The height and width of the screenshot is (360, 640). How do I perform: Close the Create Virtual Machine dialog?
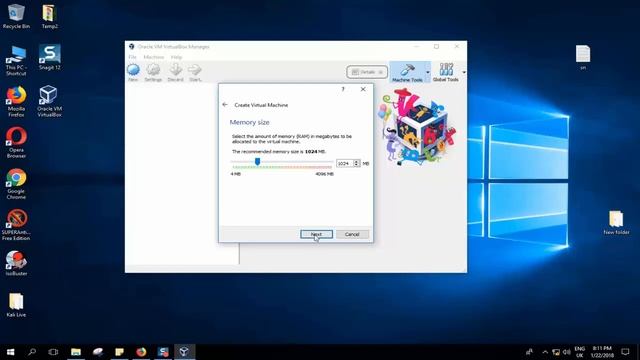click(x=363, y=89)
